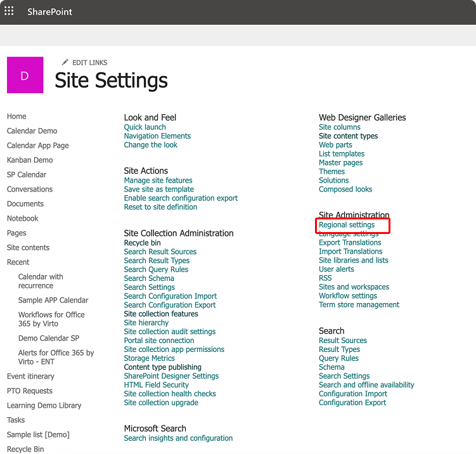
Task: Click Search insights and configuration
Action: tap(178, 438)
